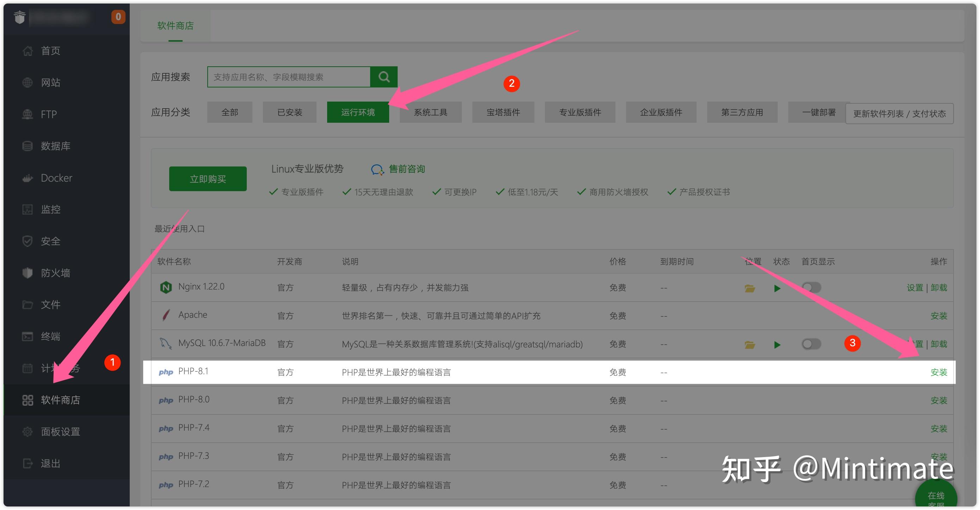Click the search magnifier button
This screenshot has height=510, width=980.
(384, 77)
